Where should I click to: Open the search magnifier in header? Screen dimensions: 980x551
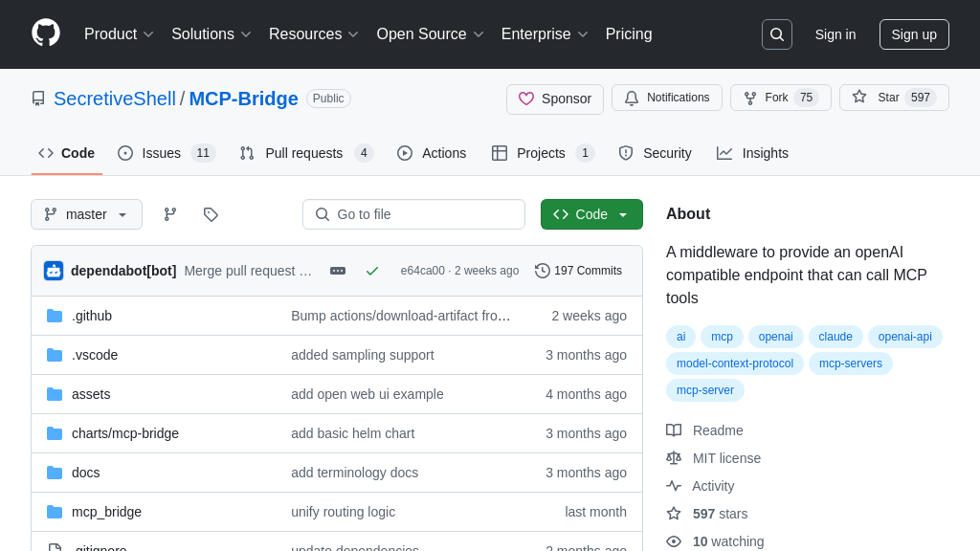pyautogui.click(x=776, y=34)
